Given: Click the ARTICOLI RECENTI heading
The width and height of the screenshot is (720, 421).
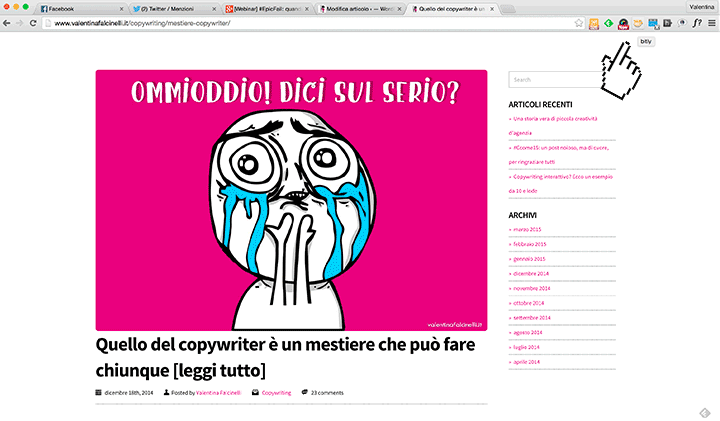Looking at the screenshot, I should pos(540,105).
